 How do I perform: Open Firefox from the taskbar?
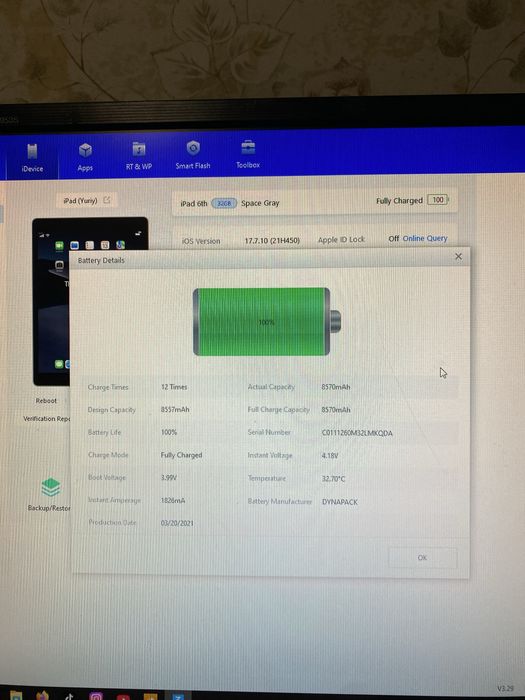(x=44, y=696)
